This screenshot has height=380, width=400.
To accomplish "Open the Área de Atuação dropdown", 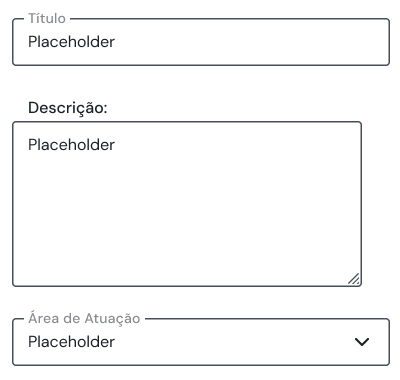I will tap(201, 342).
